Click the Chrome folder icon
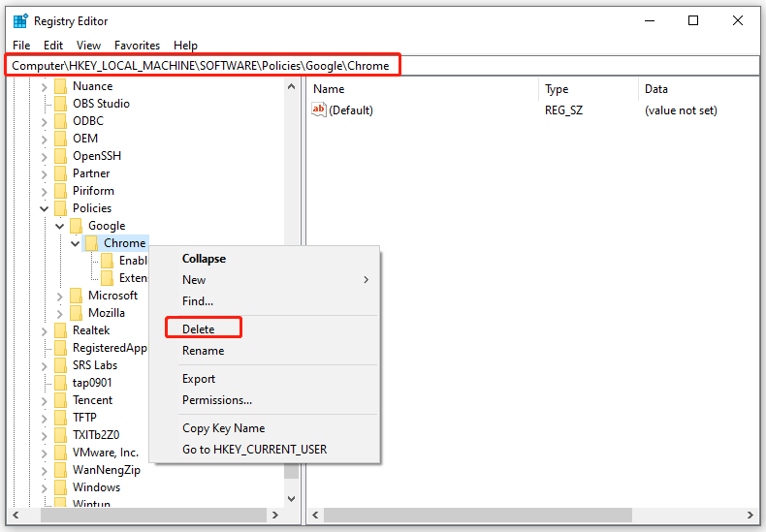This screenshot has width=766, height=532. (91, 243)
